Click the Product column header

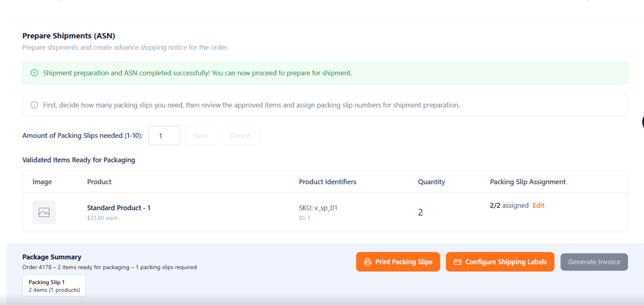point(99,182)
